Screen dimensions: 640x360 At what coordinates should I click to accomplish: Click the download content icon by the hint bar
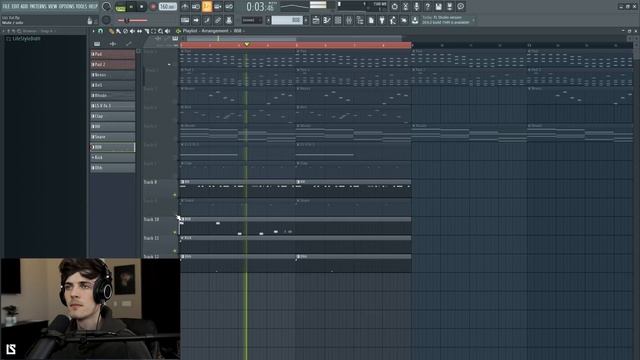pyautogui.click(x=415, y=20)
